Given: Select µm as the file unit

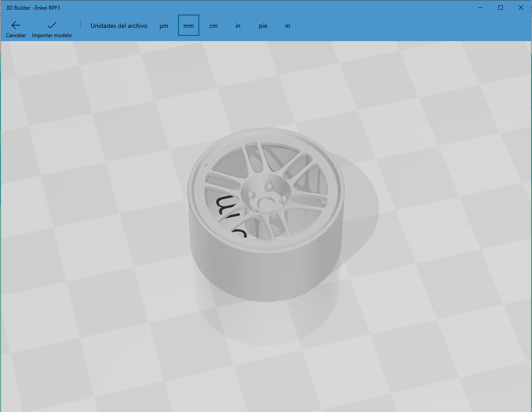Looking at the screenshot, I should (x=164, y=26).
